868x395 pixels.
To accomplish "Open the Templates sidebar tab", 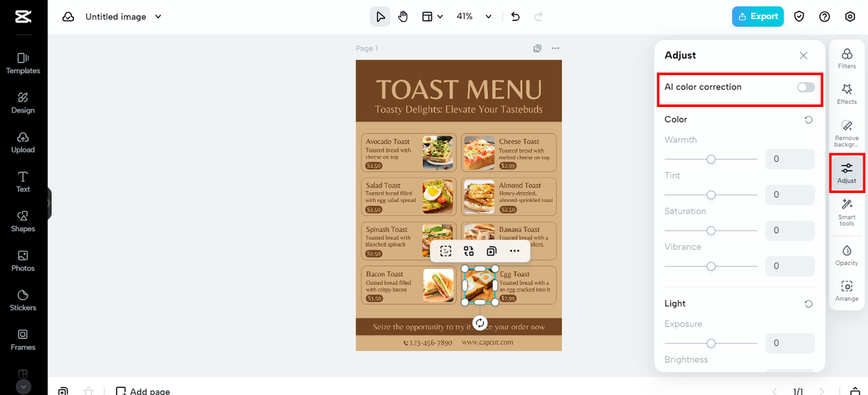I will (23, 63).
